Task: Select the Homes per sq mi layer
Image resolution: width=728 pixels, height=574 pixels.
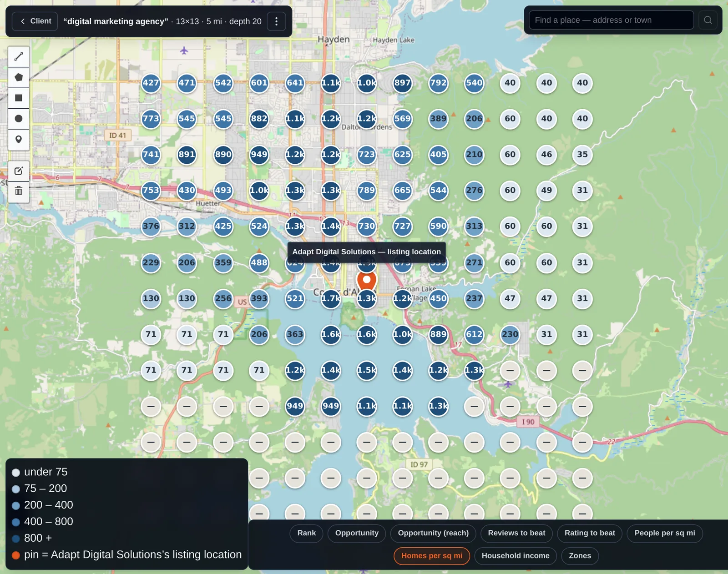Action: [432, 556]
